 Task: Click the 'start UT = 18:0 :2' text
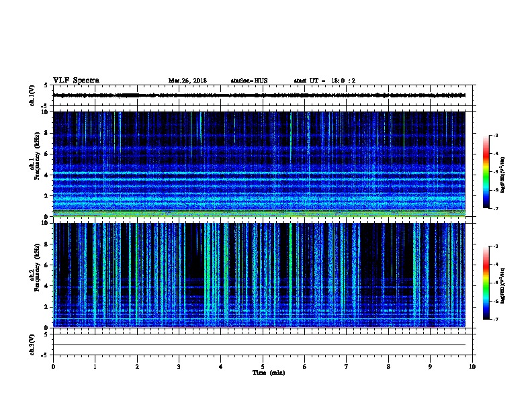pos(324,81)
